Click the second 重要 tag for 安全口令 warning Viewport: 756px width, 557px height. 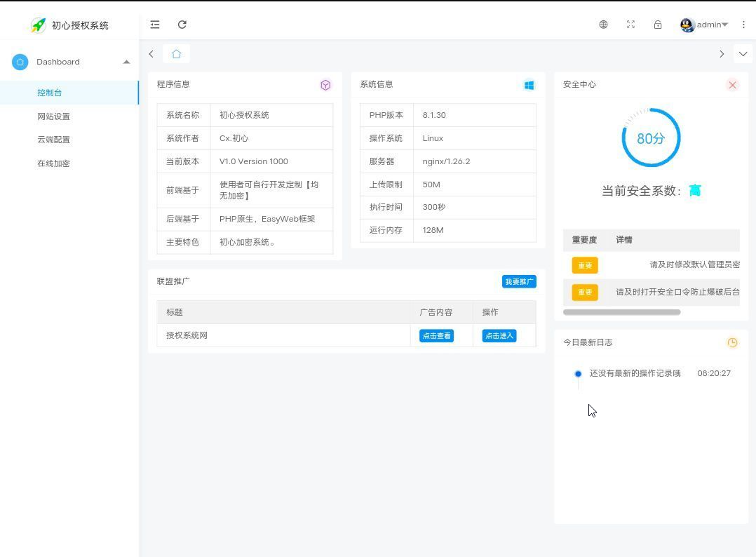pos(585,293)
